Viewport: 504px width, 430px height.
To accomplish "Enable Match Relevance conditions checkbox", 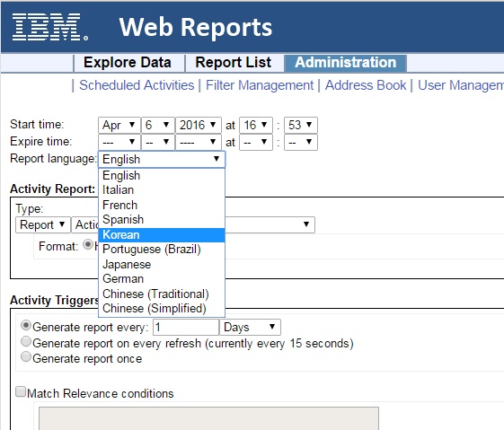I will [x=21, y=391].
